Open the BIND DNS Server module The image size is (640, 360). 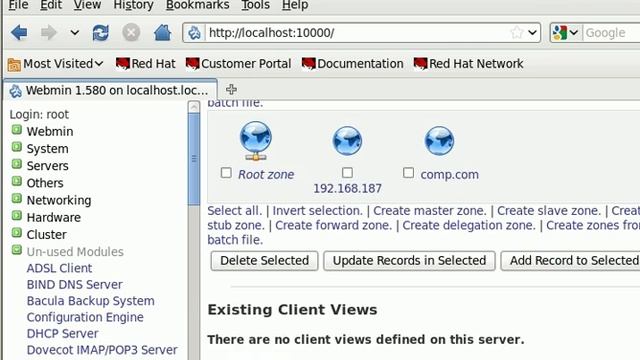74,284
